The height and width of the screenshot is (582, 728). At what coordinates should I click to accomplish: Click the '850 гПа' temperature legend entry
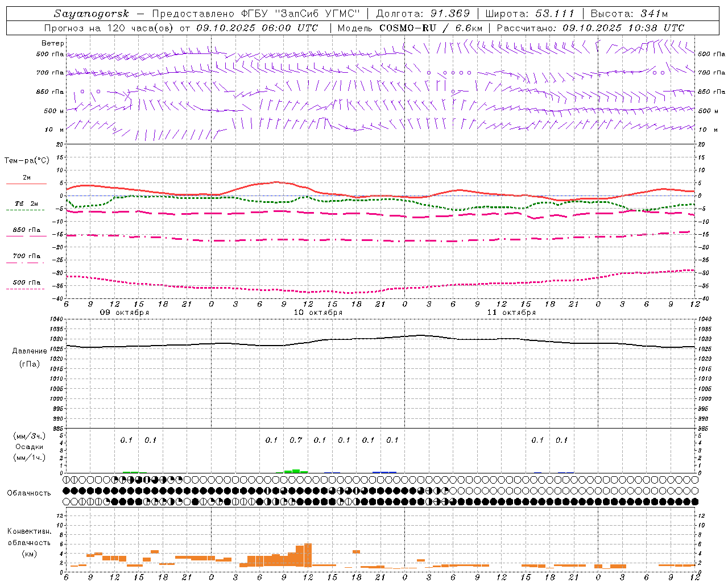[x=27, y=230]
